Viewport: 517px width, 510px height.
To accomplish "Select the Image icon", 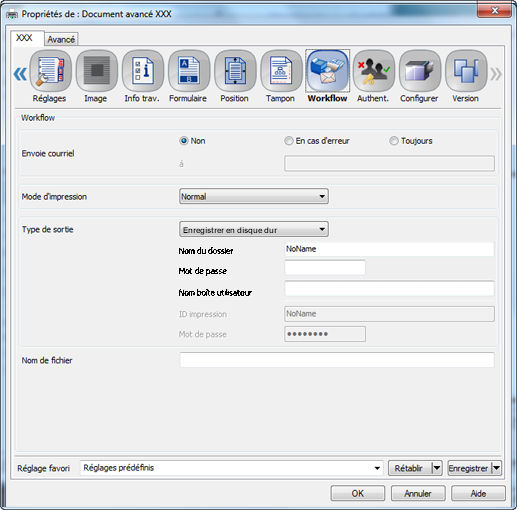I will [97, 71].
